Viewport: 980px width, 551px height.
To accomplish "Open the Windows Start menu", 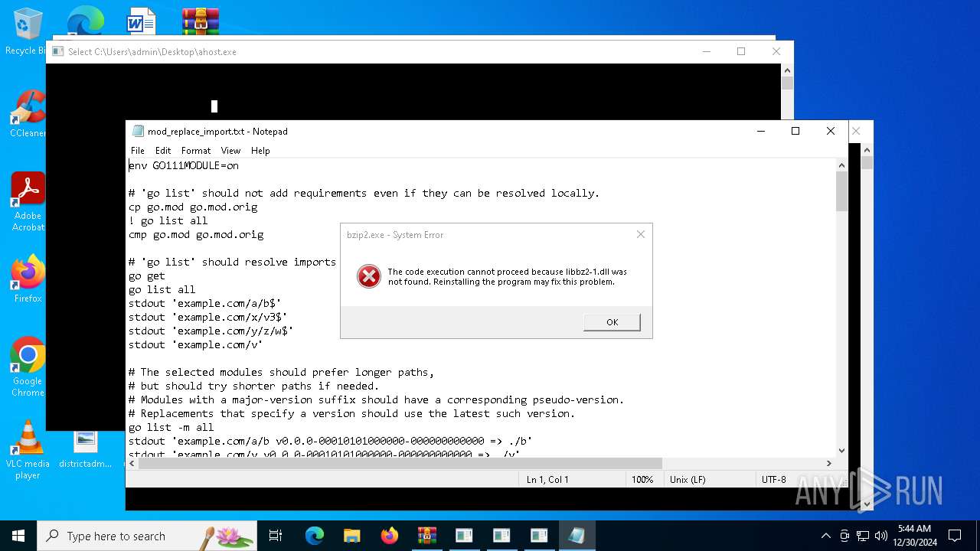I will (x=18, y=536).
